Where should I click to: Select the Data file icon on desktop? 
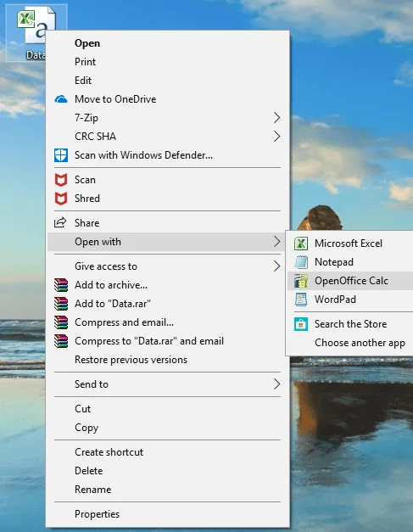click(x=36, y=29)
